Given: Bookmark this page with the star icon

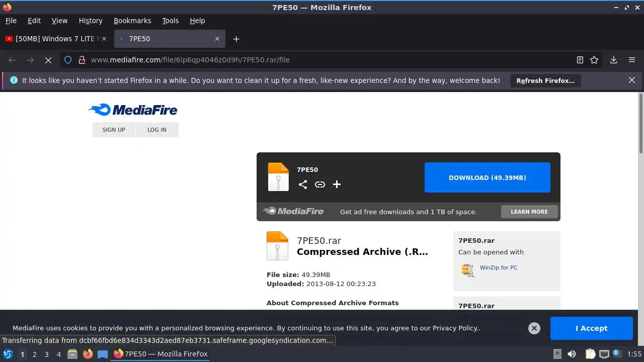Looking at the screenshot, I should pos(594,60).
